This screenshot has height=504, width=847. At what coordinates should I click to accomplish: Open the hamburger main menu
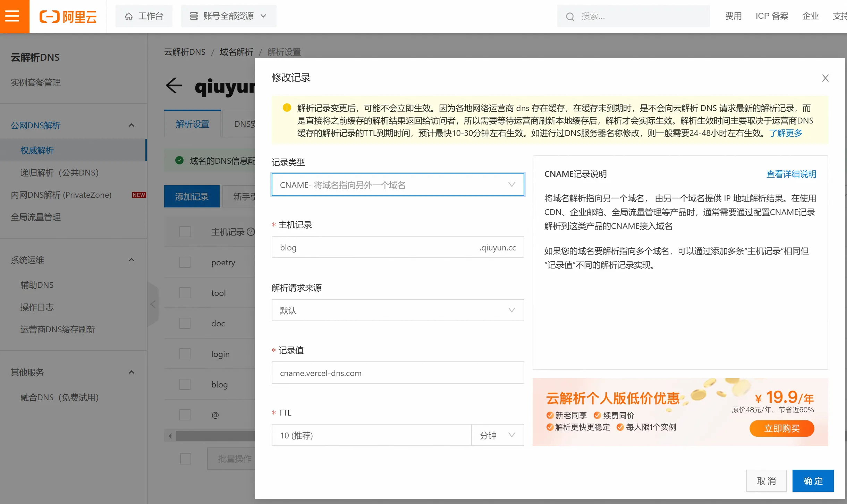pos(12,16)
